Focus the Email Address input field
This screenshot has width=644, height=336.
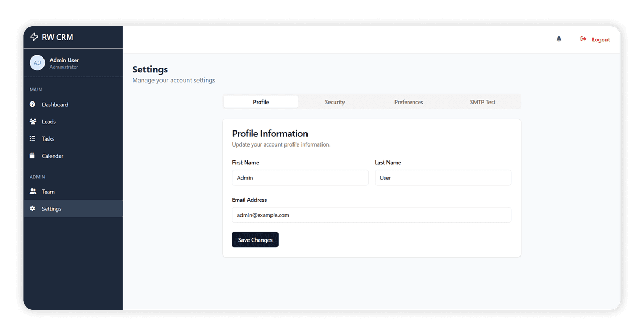point(371,215)
